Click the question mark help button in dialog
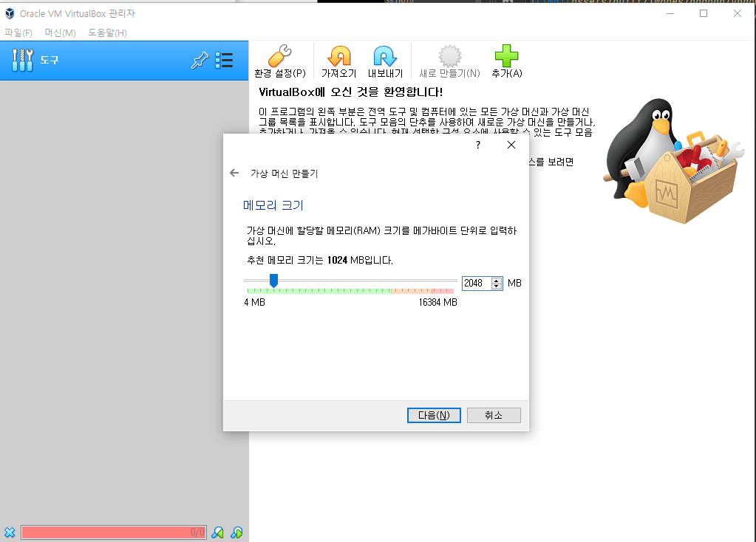 point(478,145)
